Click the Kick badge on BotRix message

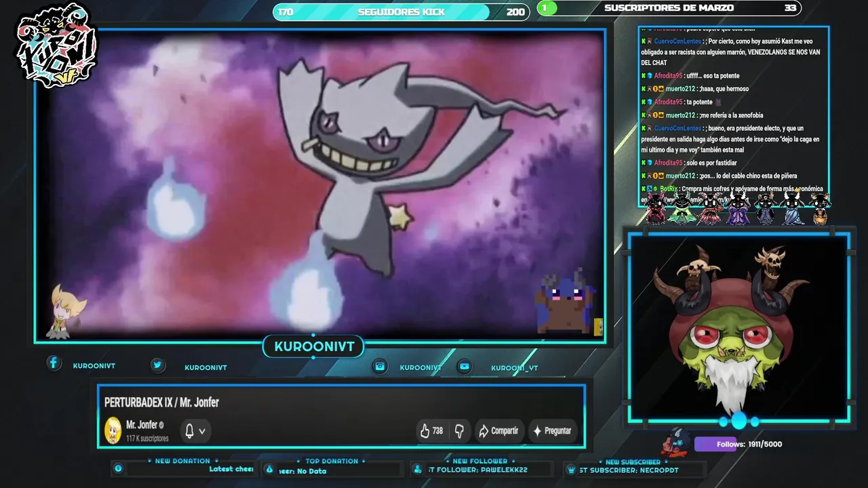pos(644,189)
